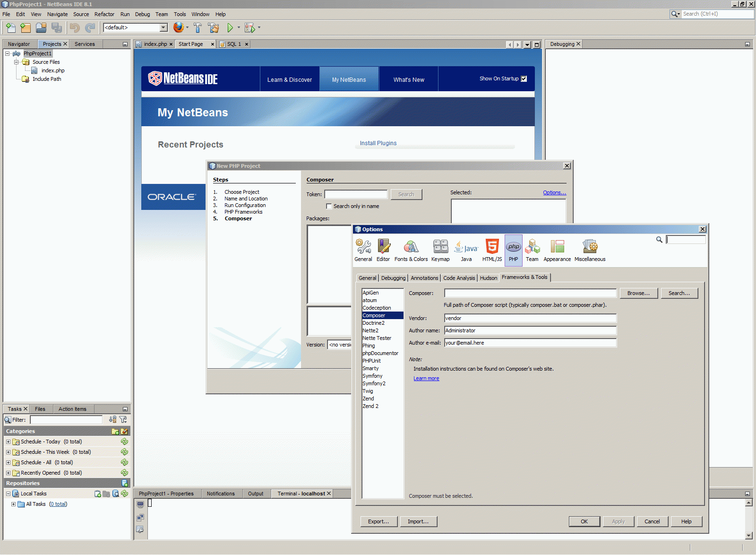Switch to the Services tab
The height and width of the screenshot is (555, 756).
coord(85,44)
